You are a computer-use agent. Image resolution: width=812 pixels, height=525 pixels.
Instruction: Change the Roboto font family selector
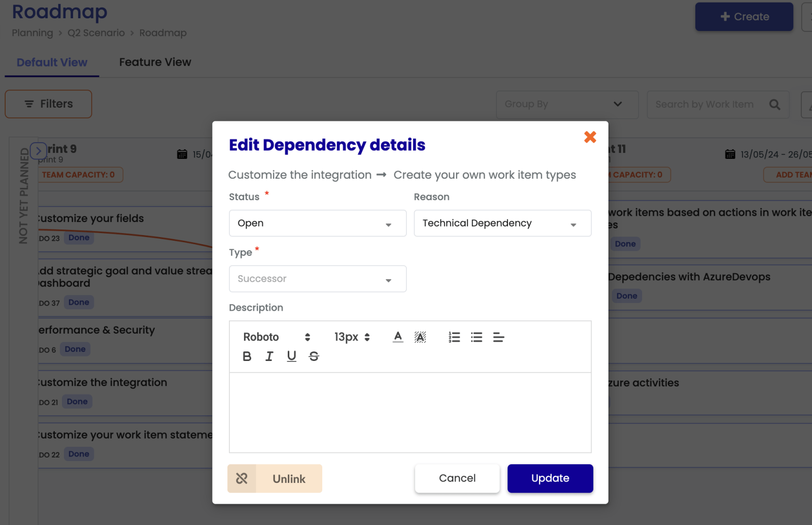click(x=277, y=337)
